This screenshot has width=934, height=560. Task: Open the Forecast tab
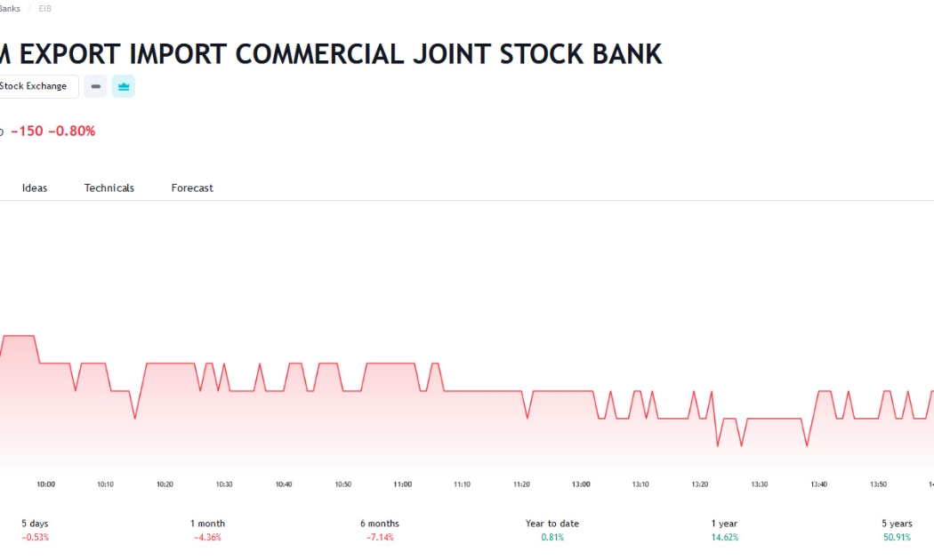[192, 188]
